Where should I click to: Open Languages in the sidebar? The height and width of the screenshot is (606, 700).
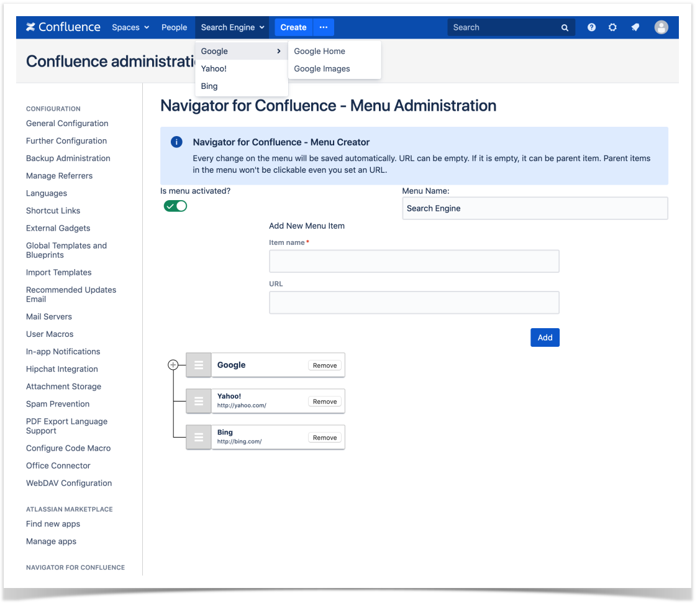(x=47, y=193)
